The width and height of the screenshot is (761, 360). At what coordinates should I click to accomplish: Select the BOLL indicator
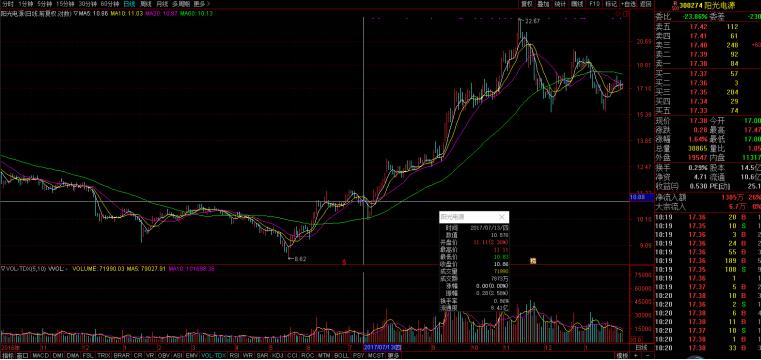tap(341, 355)
